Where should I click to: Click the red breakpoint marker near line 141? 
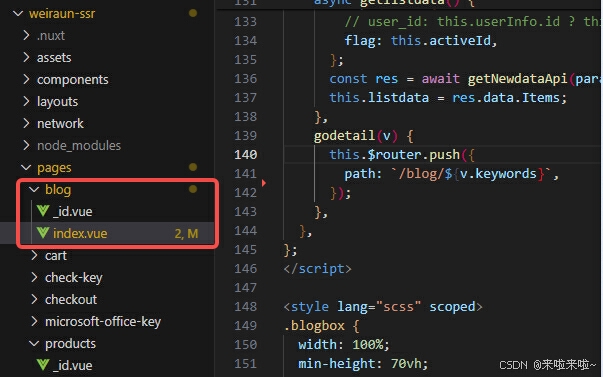tap(264, 183)
